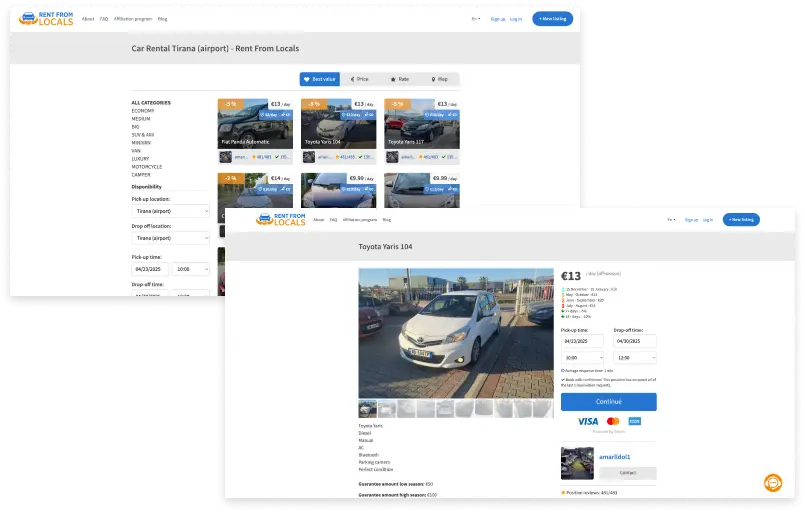Filter by ECONOMY category
The width and height of the screenshot is (805, 512).
(143, 111)
